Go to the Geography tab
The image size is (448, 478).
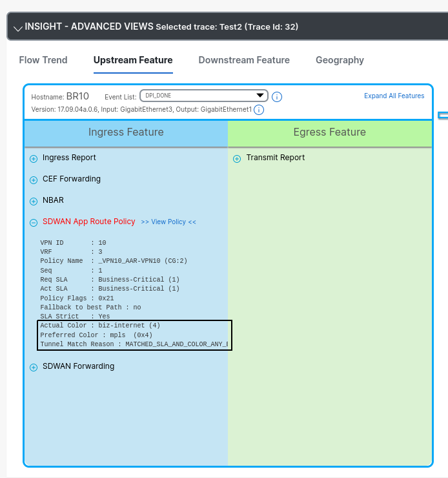(340, 60)
